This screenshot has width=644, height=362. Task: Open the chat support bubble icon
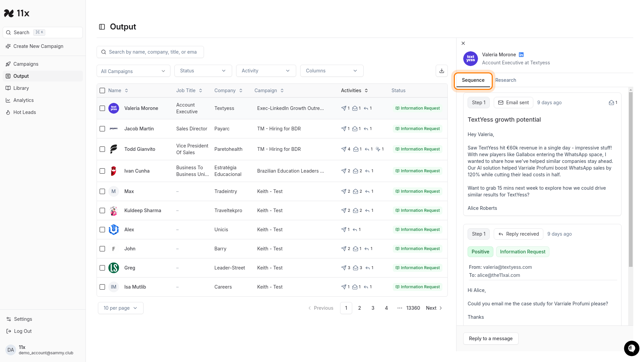tap(632, 348)
